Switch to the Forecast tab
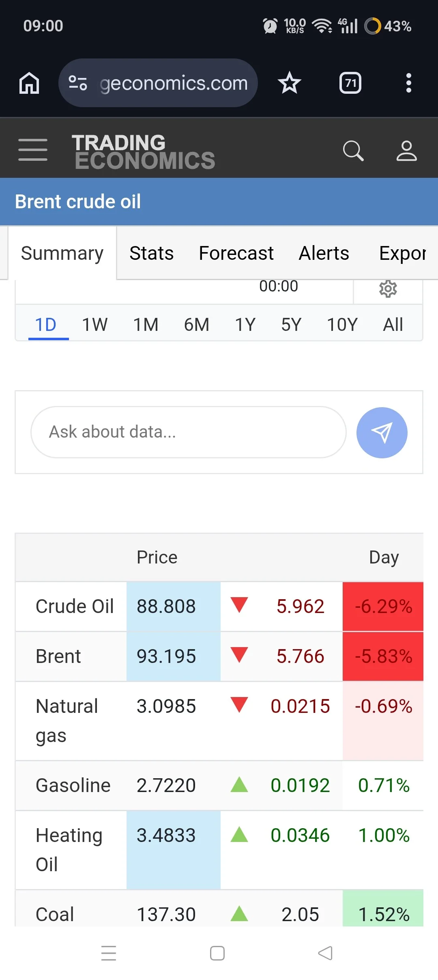The image size is (438, 980). tap(236, 253)
